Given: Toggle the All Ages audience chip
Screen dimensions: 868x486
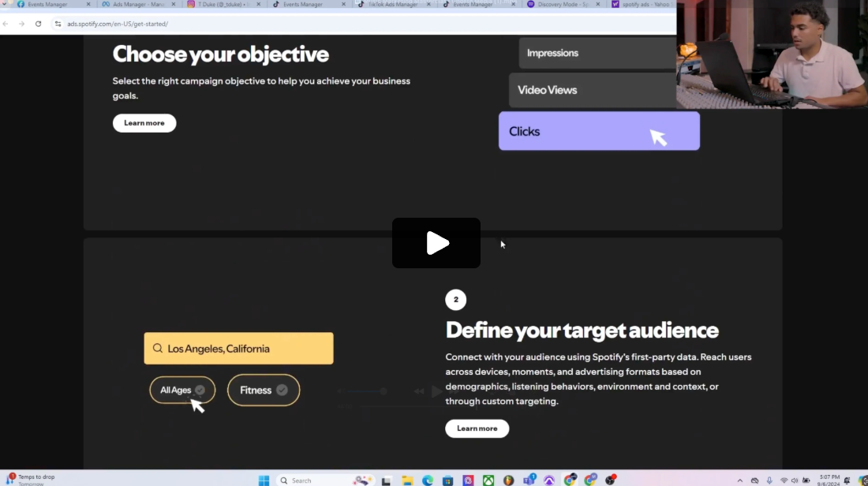Looking at the screenshot, I should pos(182,390).
